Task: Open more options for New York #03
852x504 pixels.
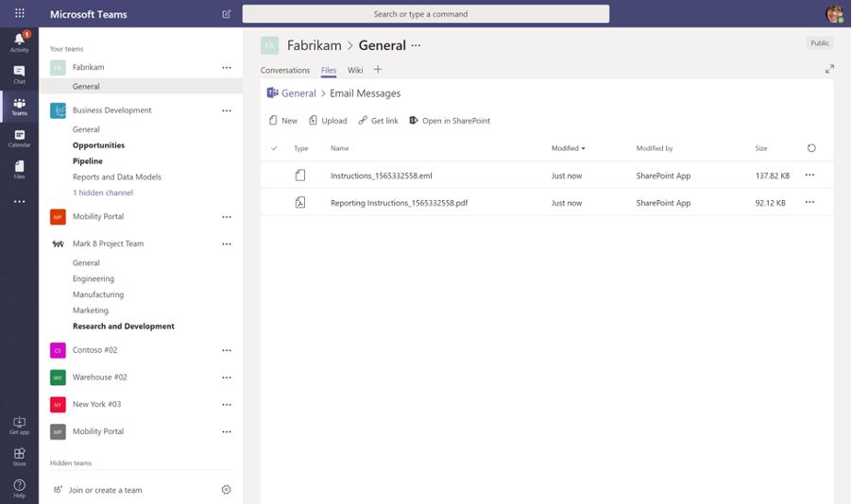Action: (227, 405)
